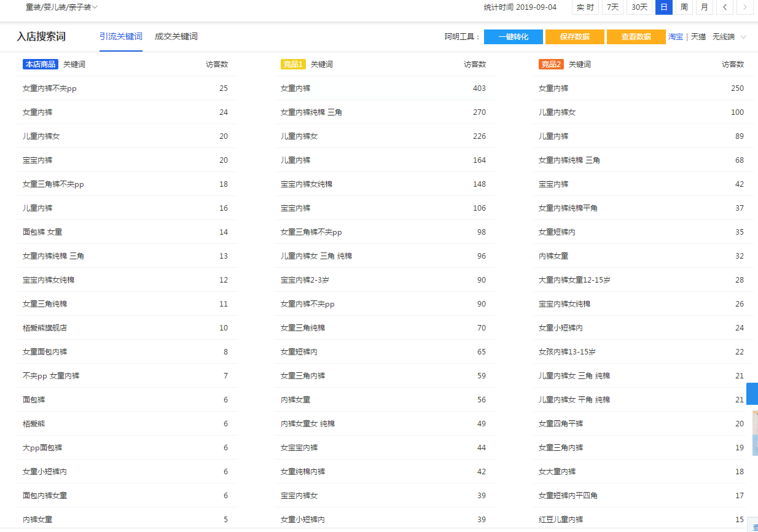Viewport: 758px width, 532px height.
Task: Select keyword 栢爱熊 with 6 visitors
Action: 34,424
